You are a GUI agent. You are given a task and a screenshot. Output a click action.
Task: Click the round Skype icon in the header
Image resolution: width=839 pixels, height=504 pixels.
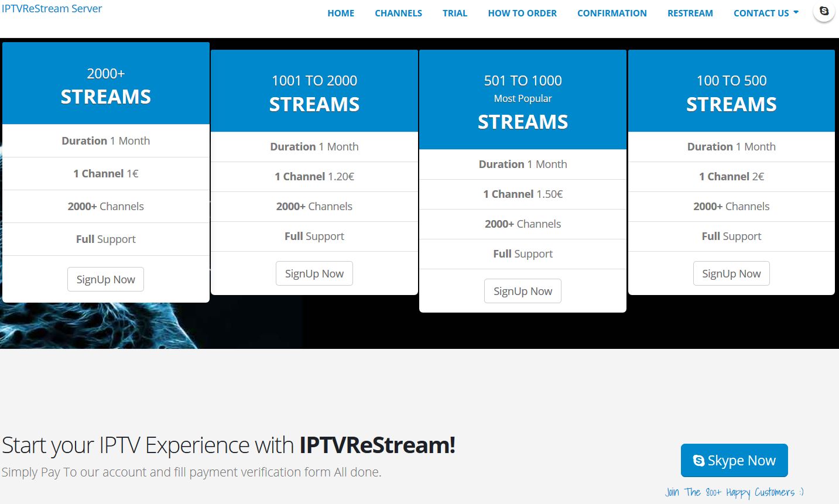point(824,12)
